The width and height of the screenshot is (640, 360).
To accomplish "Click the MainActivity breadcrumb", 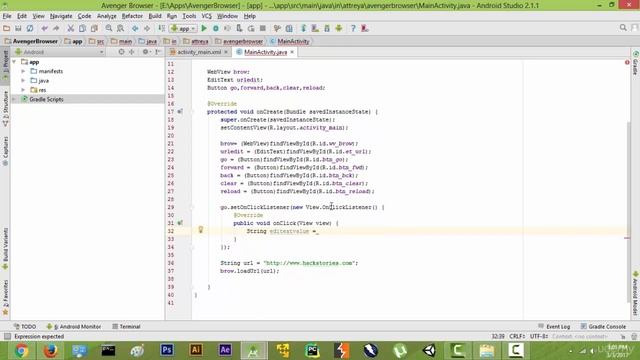I will coord(289,41).
